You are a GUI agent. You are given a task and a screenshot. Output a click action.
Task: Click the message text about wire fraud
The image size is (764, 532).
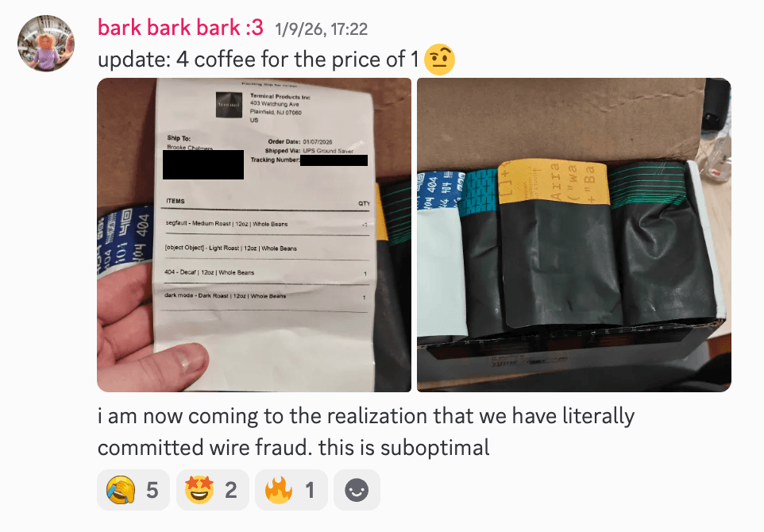(366, 432)
